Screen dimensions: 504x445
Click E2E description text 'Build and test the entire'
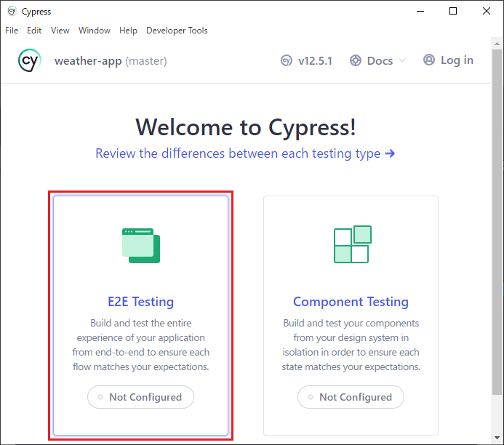tap(141, 323)
